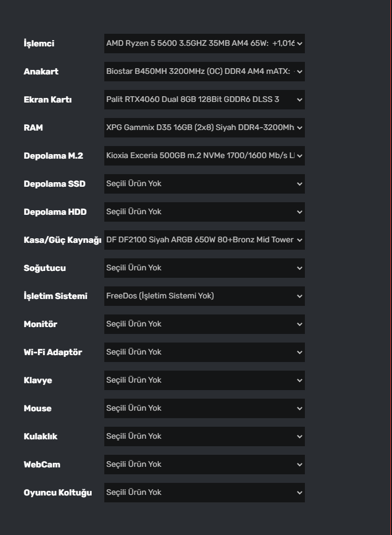Click the 'Oyuncu Koltuğu' field label
The height and width of the screenshot is (535, 392).
tap(58, 493)
